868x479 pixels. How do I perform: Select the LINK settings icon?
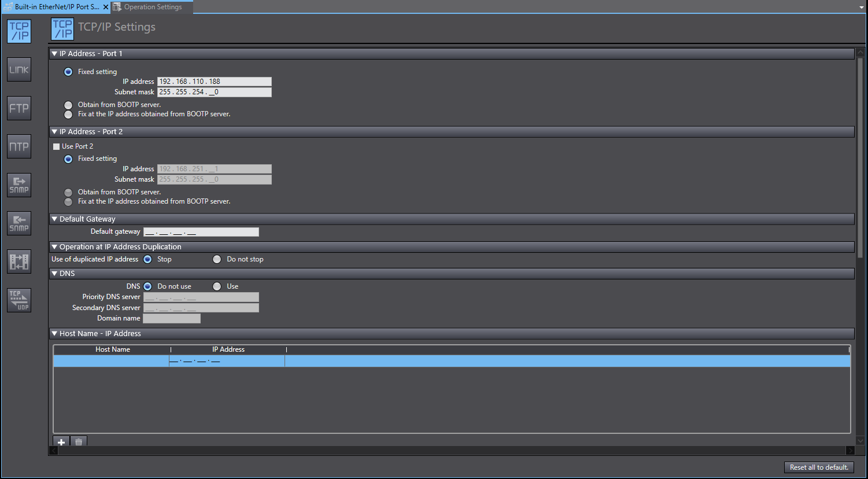19,69
